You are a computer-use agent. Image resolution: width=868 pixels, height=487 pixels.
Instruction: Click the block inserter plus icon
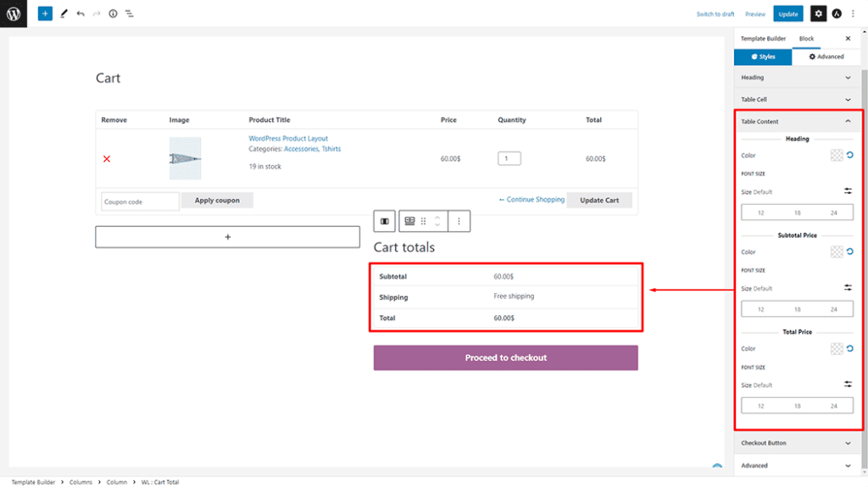(45, 14)
